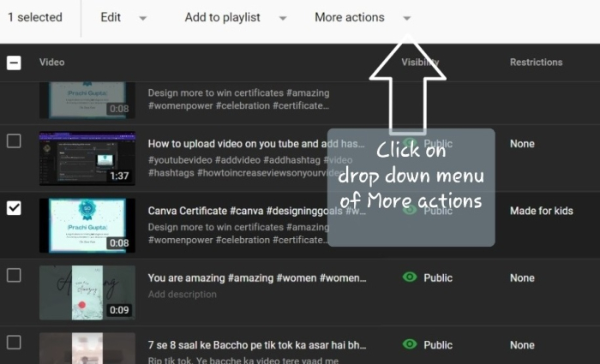The height and width of the screenshot is (364, 600).
Task: Select the How to upload video checkbox
Action: 14,141
